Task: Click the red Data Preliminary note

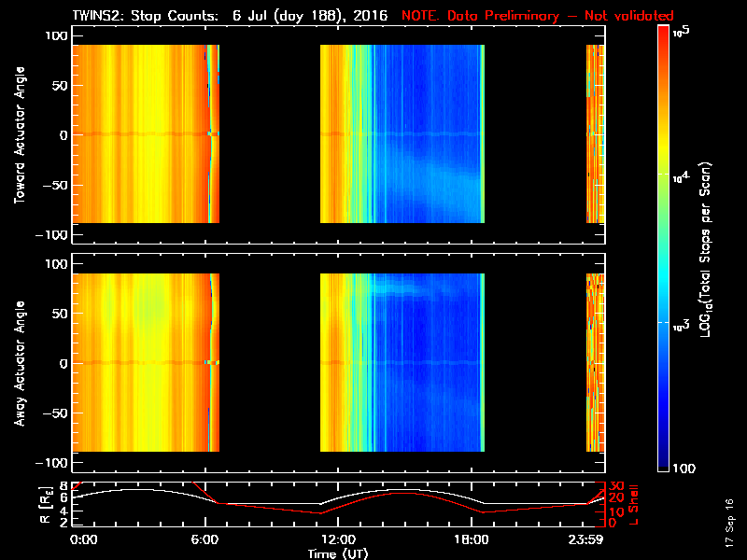Action: pyautogui.click(x=538, y=15)
